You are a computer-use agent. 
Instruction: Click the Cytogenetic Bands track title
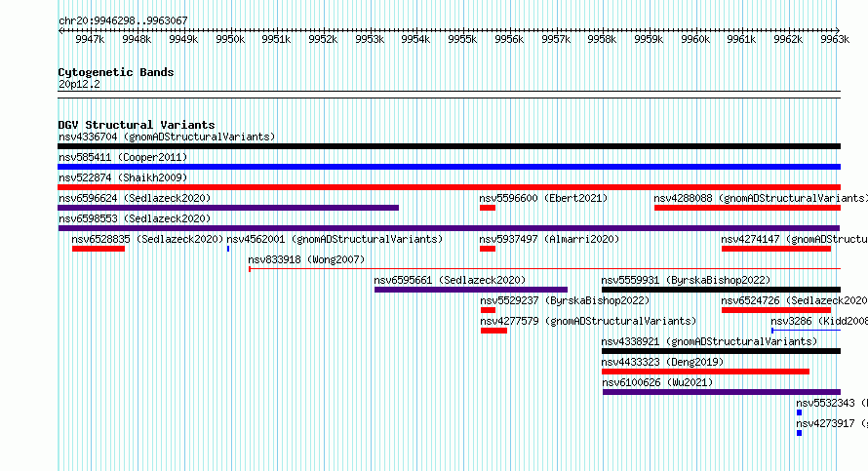click(x=116, y=72)
